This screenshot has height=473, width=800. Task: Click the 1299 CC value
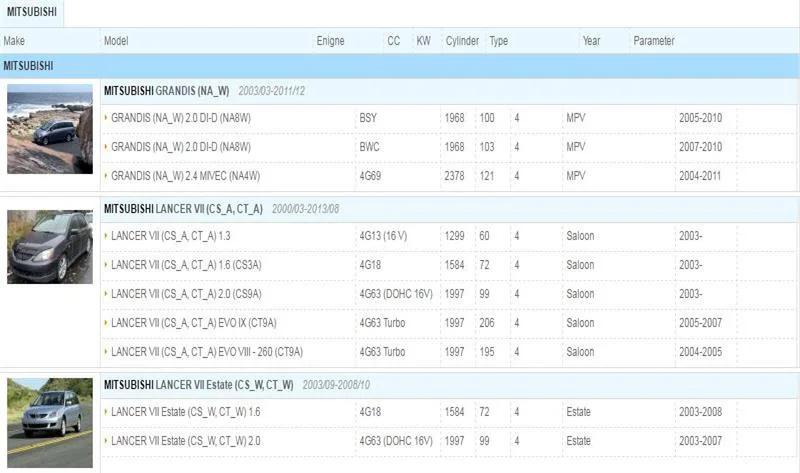pyautogui.click(x=454, y=236)
